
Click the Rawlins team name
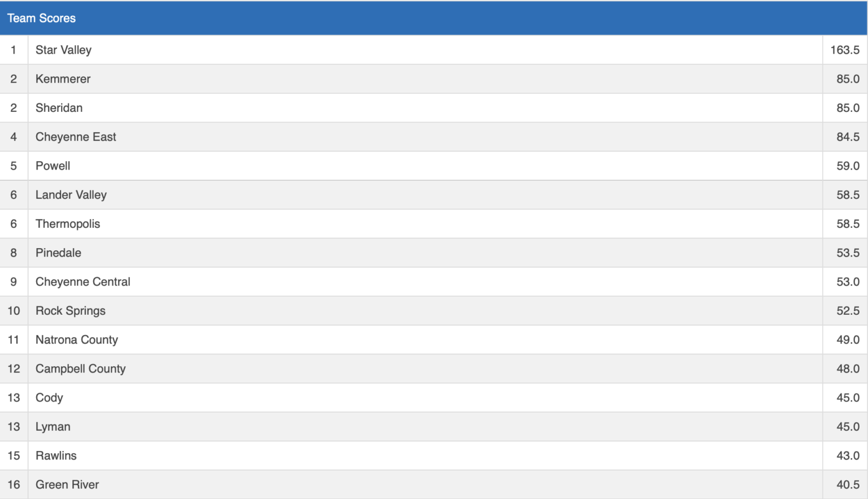(x=56, y=455)
